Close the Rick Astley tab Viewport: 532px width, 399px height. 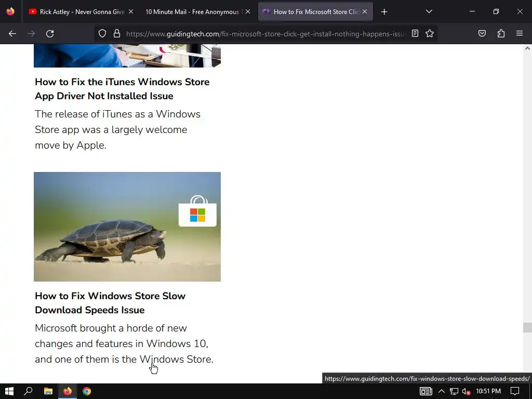131,11
